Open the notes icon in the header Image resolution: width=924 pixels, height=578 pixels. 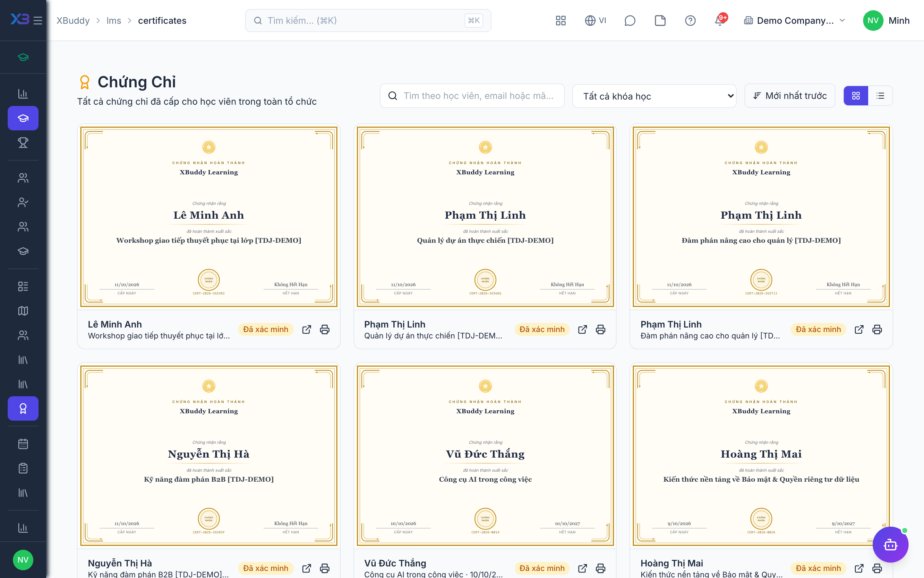pos(660,21)
